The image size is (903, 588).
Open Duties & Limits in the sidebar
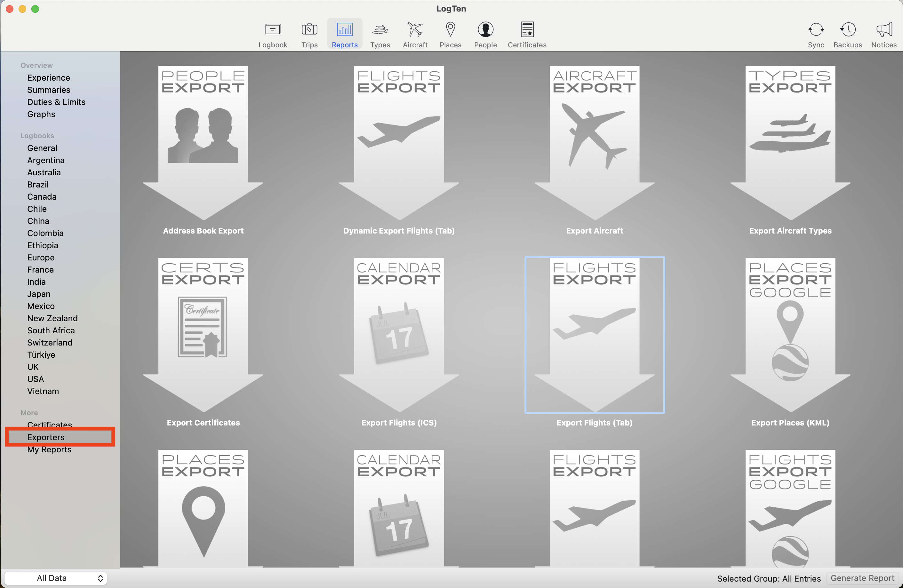(56, 102)
